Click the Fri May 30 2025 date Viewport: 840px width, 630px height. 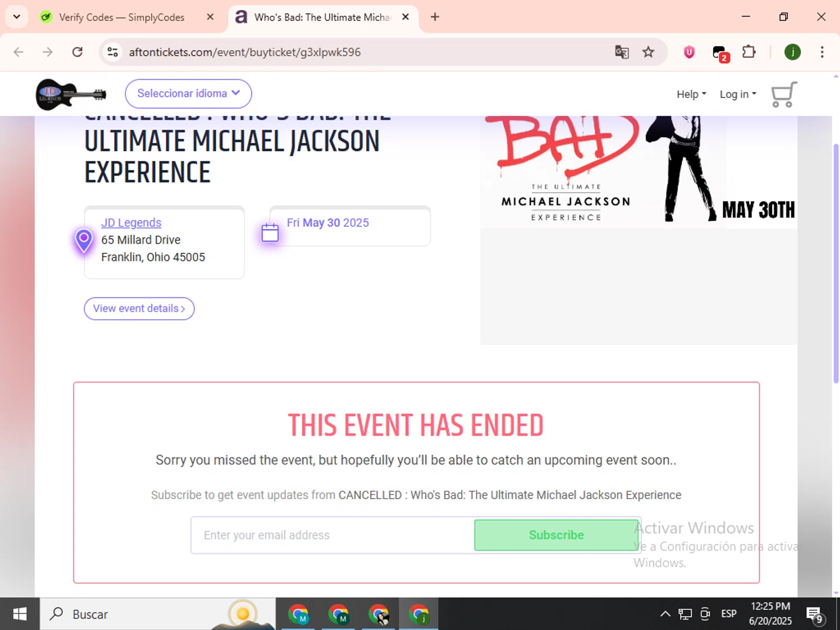(x=328, y=222)
